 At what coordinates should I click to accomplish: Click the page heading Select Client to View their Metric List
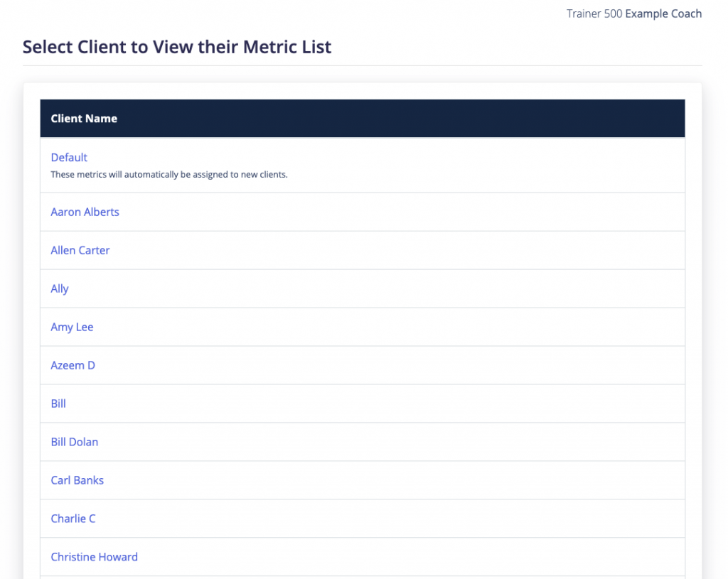tap(177, 47)
